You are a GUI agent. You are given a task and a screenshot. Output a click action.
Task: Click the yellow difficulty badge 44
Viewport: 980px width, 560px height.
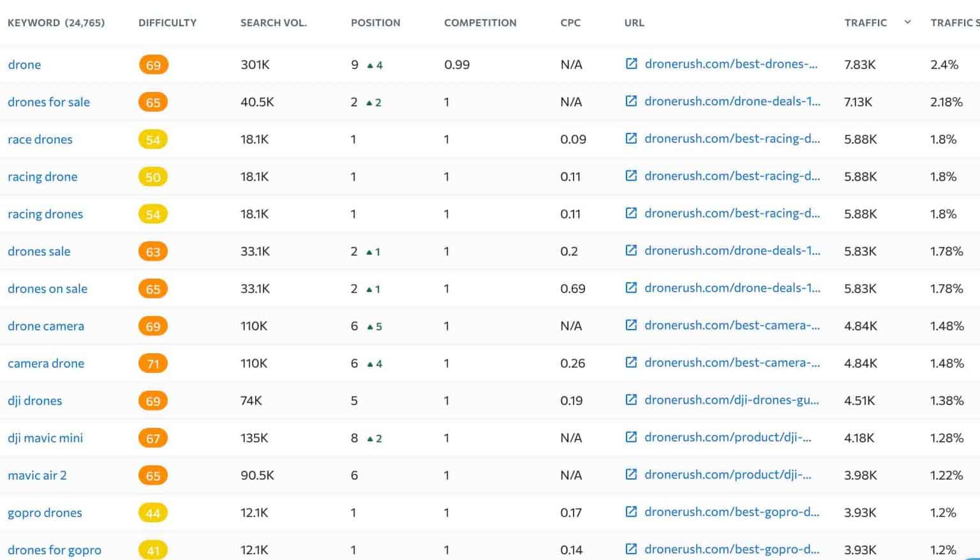coord(153,513)
